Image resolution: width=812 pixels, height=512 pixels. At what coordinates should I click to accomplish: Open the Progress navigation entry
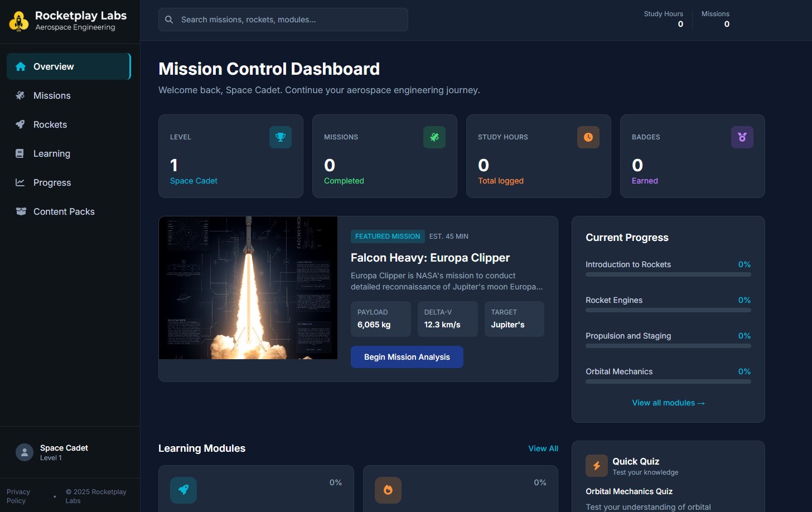(51, 182)
